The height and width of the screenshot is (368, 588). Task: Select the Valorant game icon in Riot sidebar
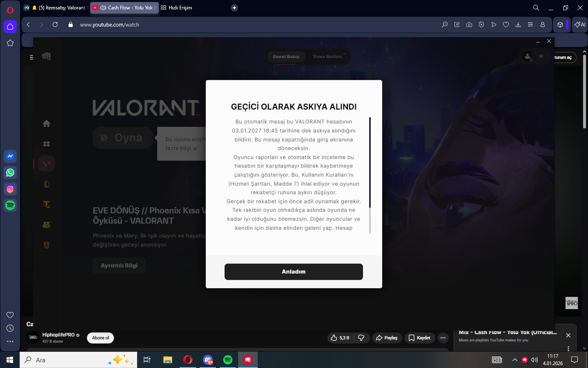pyautogui.click(x=47, y=164)
